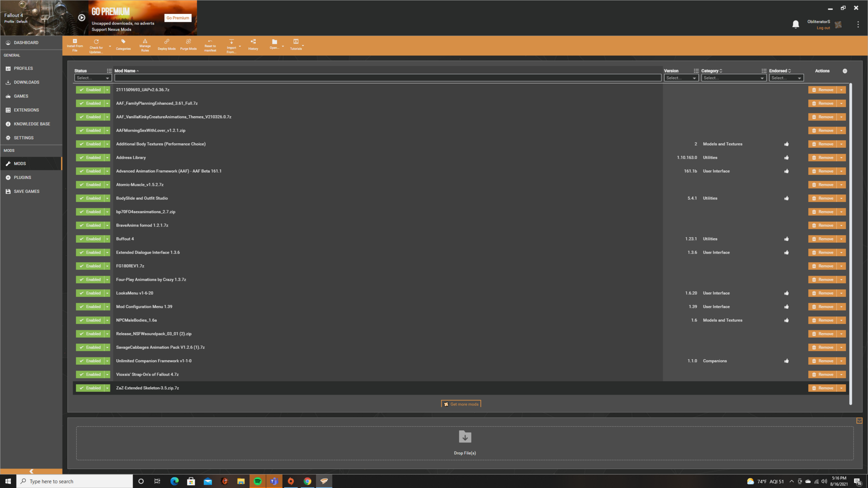Open Category filter dropdown
The height and width of the screenshot is (488, 868).
click(733, 78)
